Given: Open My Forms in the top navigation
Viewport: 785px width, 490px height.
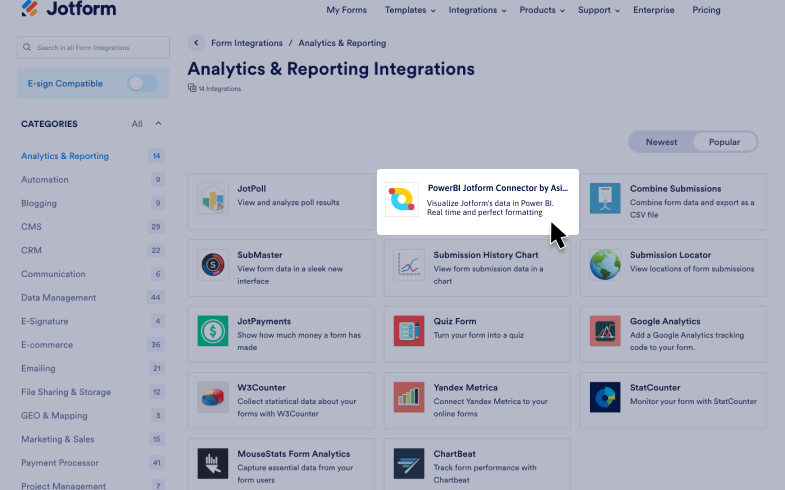Looking at the screenshot, I should (346, 10).
